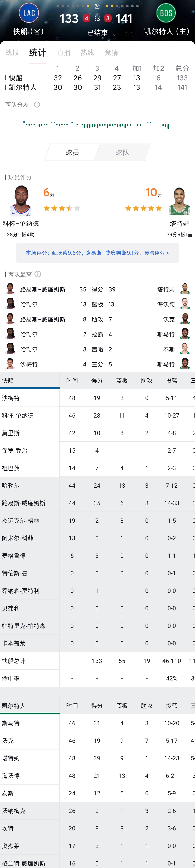Tap Hayward's avatar in rebounds row
Viewport: 195px width, 868px height.
tap(185, 304)
